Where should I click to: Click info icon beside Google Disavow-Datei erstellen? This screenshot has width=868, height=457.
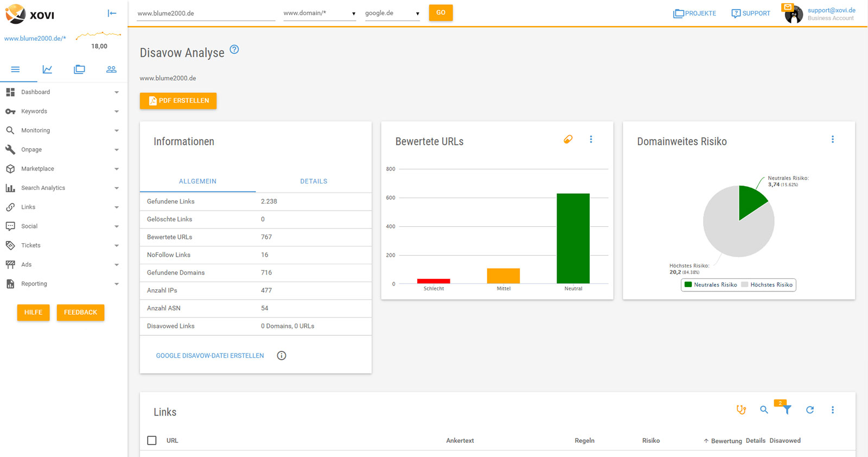coord(282,356)
